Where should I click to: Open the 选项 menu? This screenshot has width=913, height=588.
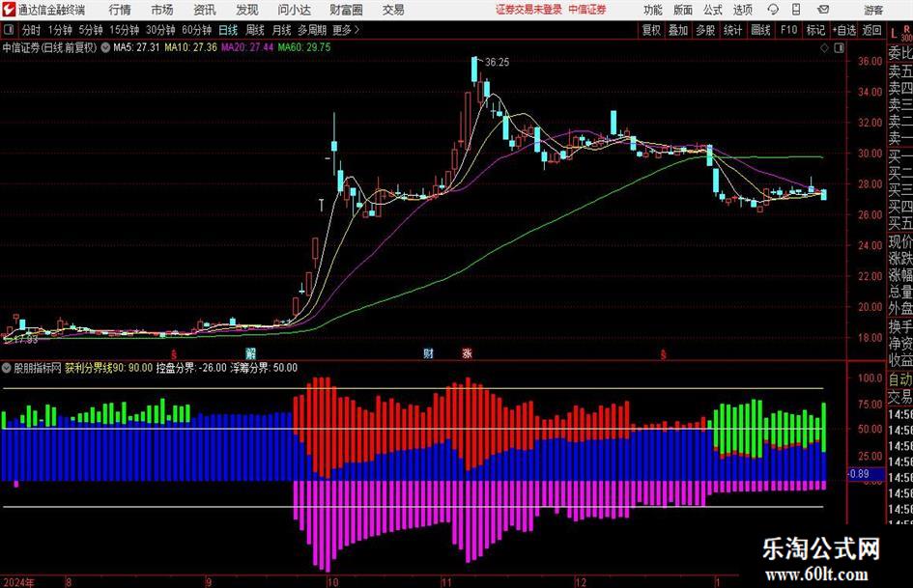(742, 10)
